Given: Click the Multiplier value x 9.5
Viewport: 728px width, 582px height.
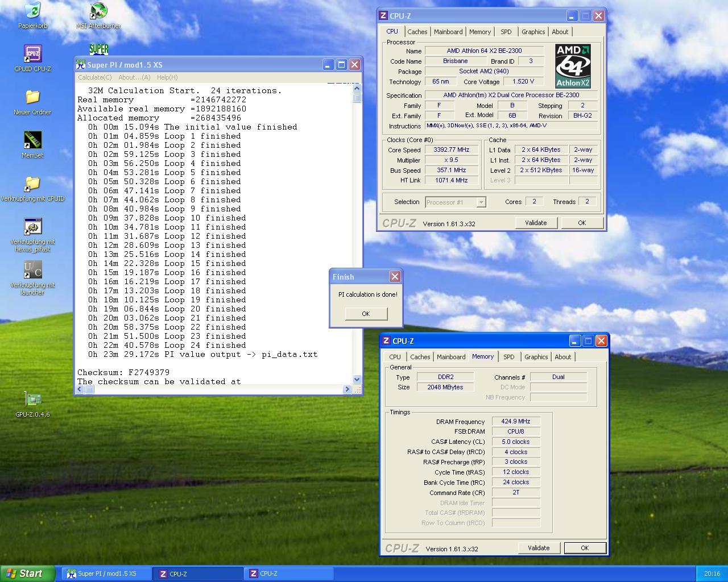Looking at the screenshot, I should [x=452, y=160].
